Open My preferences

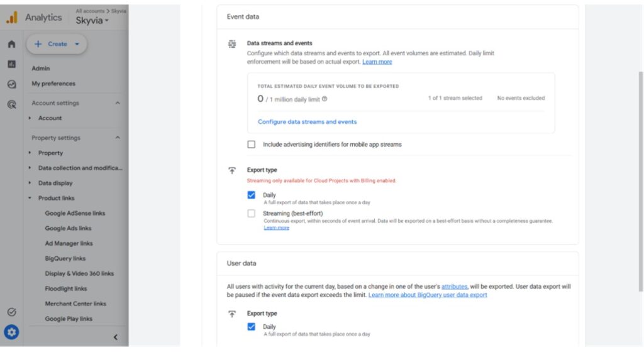[53, 84]
